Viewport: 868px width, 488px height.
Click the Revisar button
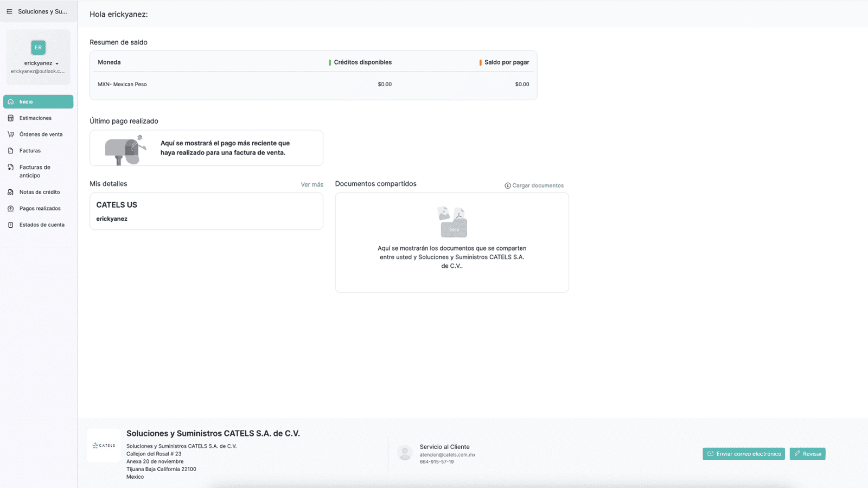pyautogui.click(x=807, y=454)
